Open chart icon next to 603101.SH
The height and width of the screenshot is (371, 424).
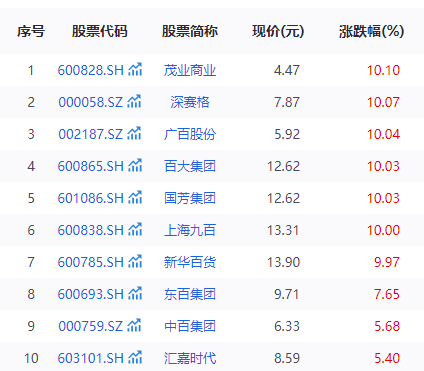pos(135,358)
